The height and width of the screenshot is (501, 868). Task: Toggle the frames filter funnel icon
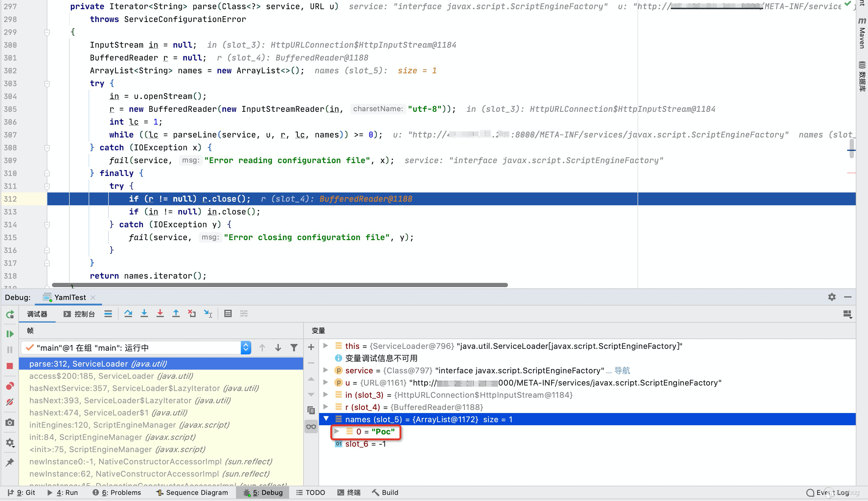pyautogui.click(x=294, y=348)
